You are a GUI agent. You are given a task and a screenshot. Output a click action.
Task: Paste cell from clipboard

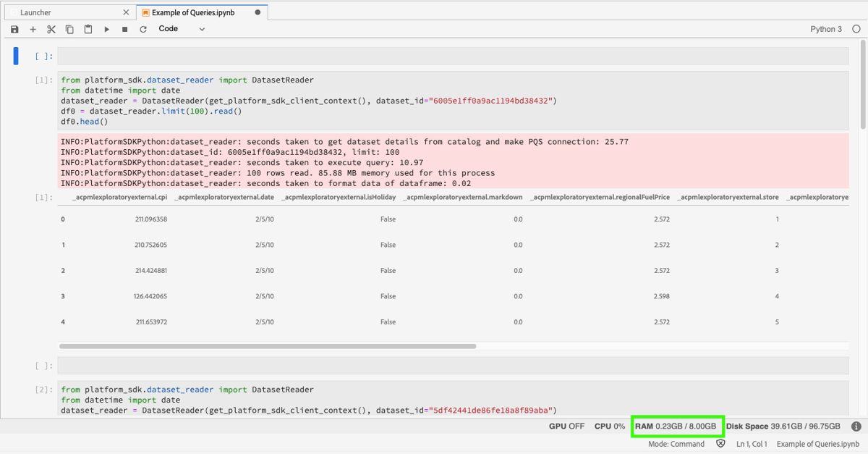[x=88, y=29]
